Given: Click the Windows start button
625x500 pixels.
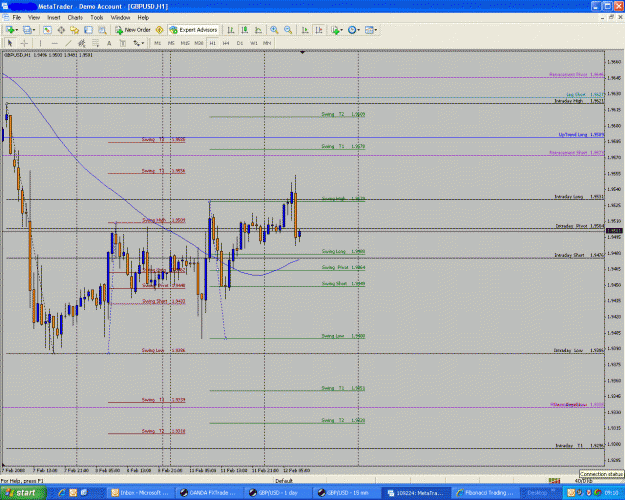Looking at the screenshot, I should click(23, 493).
